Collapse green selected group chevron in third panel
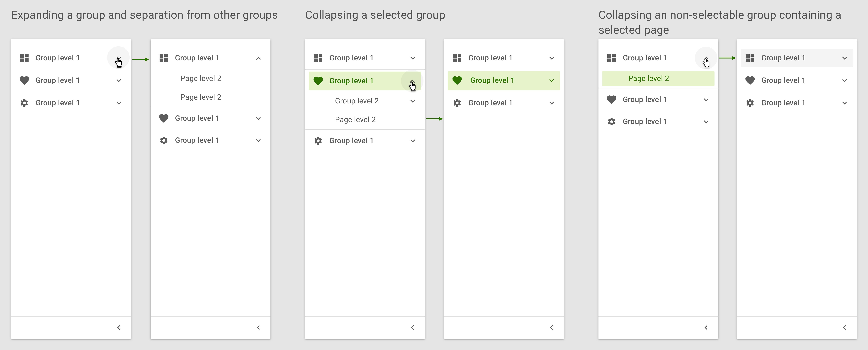Screen dimensions: 868x350 412,81
